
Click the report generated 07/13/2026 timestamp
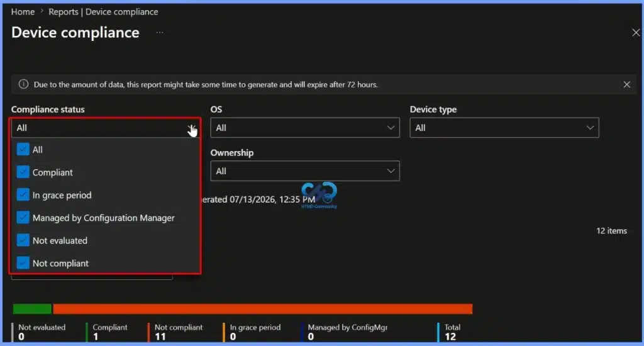[258, 199]
